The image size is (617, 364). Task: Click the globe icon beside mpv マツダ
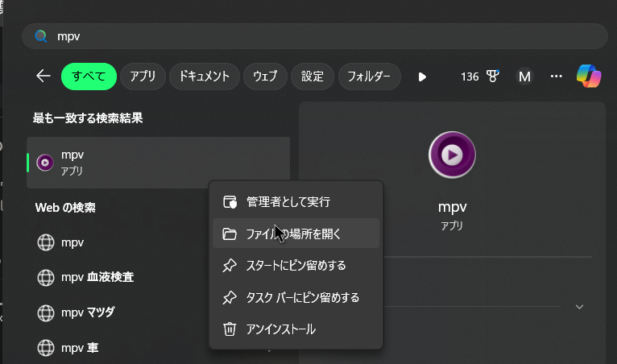[46, 312]
